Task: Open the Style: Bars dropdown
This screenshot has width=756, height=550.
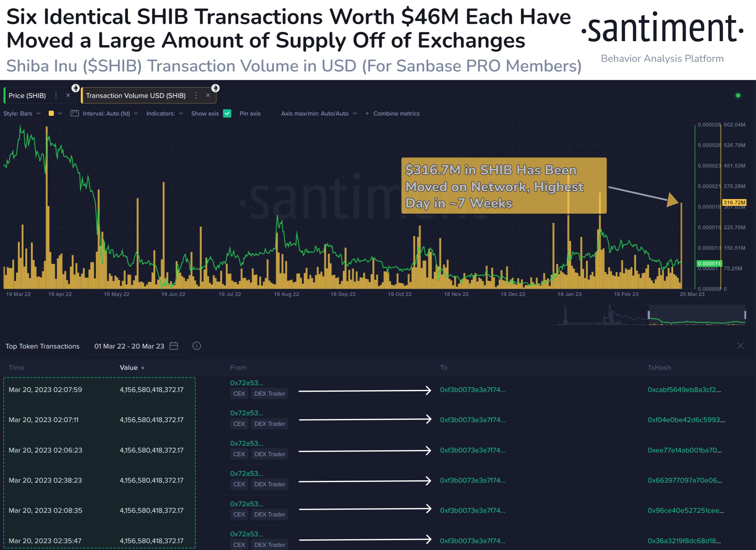Action: [x=22, y=114]
